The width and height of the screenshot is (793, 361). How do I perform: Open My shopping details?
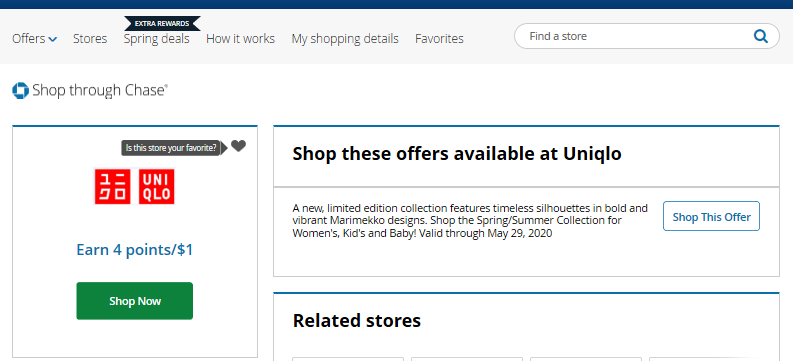(345, 39)
